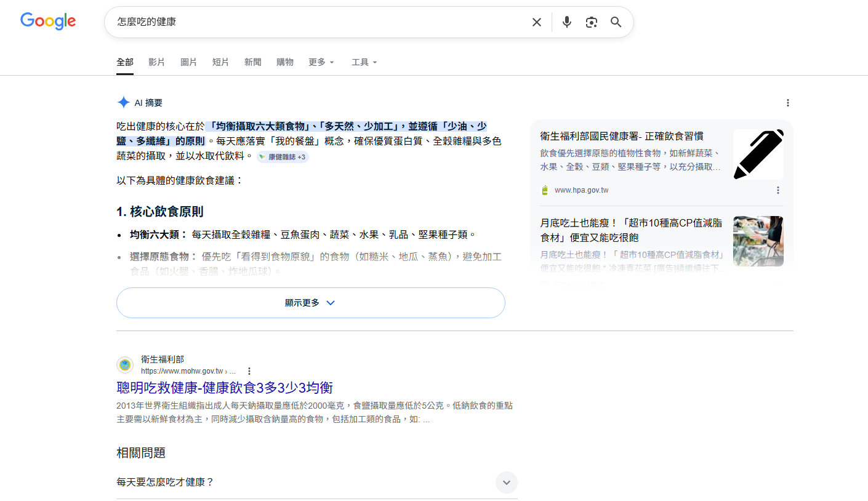The width and height of the screenshot is (868, 501).
Task: Click the 相關問題 heading
Action: [141, 453]
